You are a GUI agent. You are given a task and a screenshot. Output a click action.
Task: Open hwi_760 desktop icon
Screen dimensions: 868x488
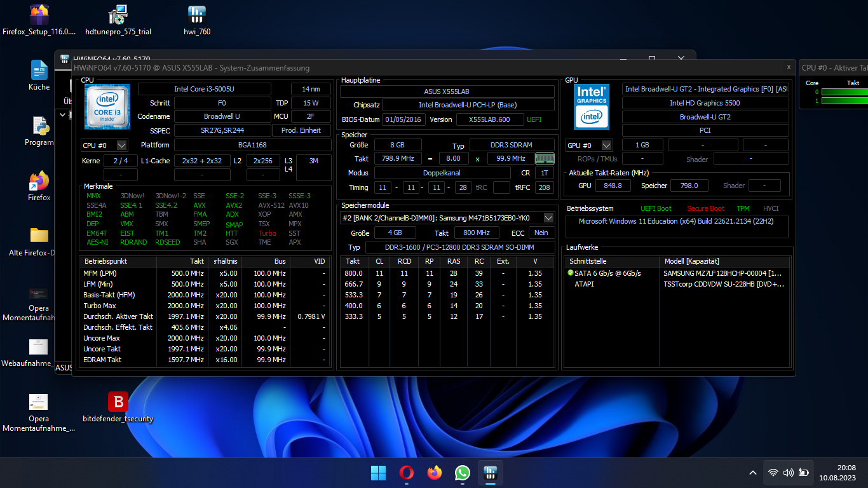tap(197, 20)
